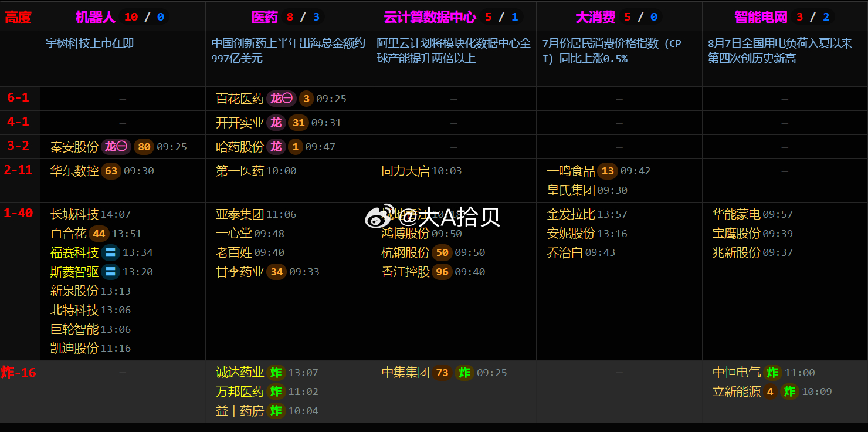Select the 医药 column header
Image resolution: width=868 pixels, height=432 pixels.
click(265, 17)
